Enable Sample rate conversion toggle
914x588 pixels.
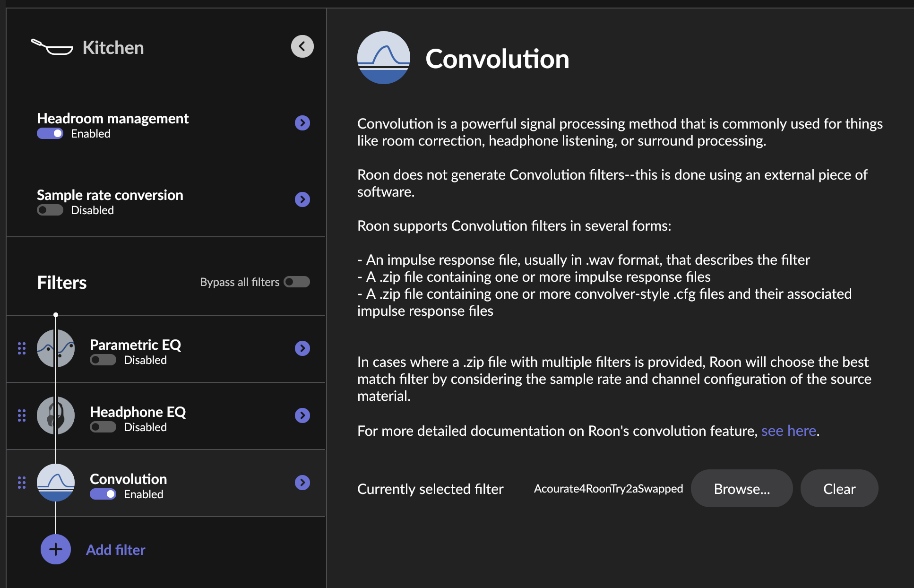coord(50,210)
